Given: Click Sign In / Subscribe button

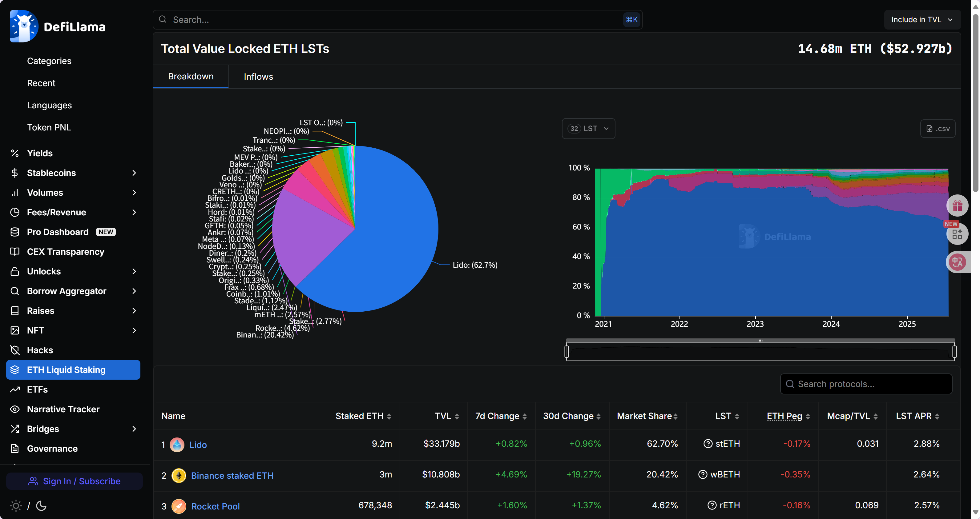Looking at the screenshot, I should pos(74,481).
